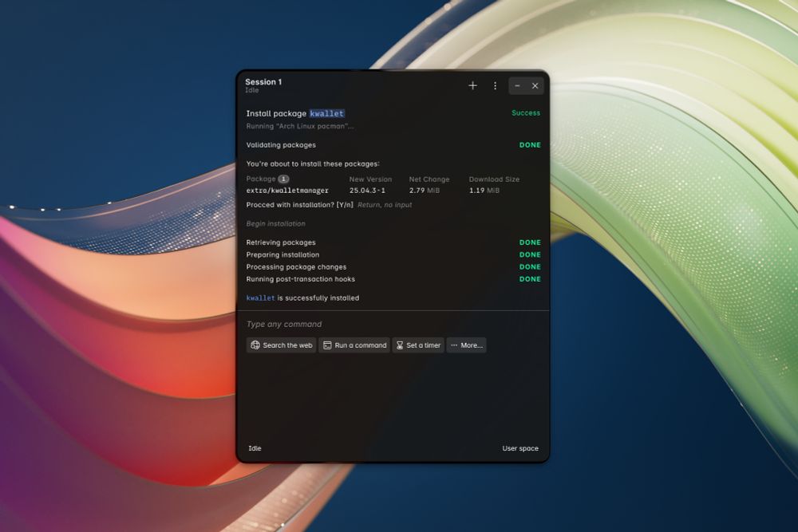
Task: Click the globe icon for Search the web
Action: (255, 345)
